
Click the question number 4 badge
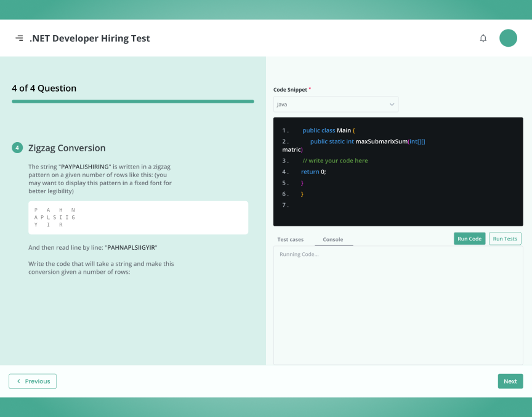point(17,148)
